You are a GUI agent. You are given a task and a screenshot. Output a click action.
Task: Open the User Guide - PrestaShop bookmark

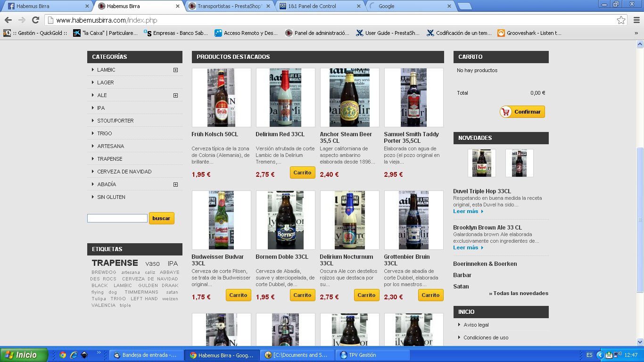[388, 33]
